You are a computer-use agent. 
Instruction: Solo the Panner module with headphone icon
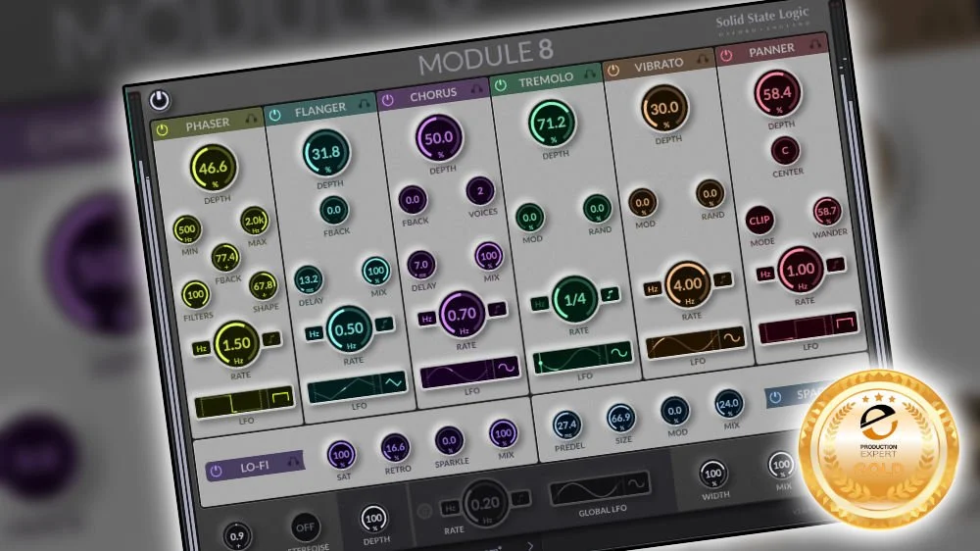pyautogui.click(x=815, y=44)
